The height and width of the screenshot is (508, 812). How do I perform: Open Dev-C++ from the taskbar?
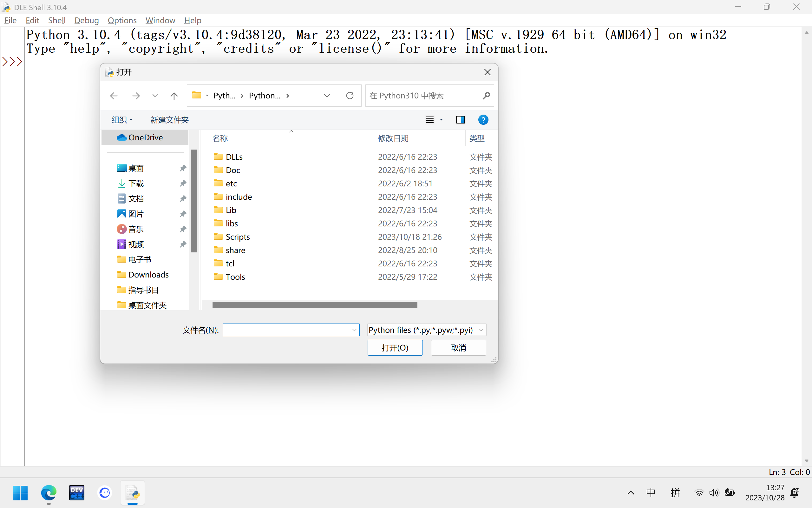77,493
